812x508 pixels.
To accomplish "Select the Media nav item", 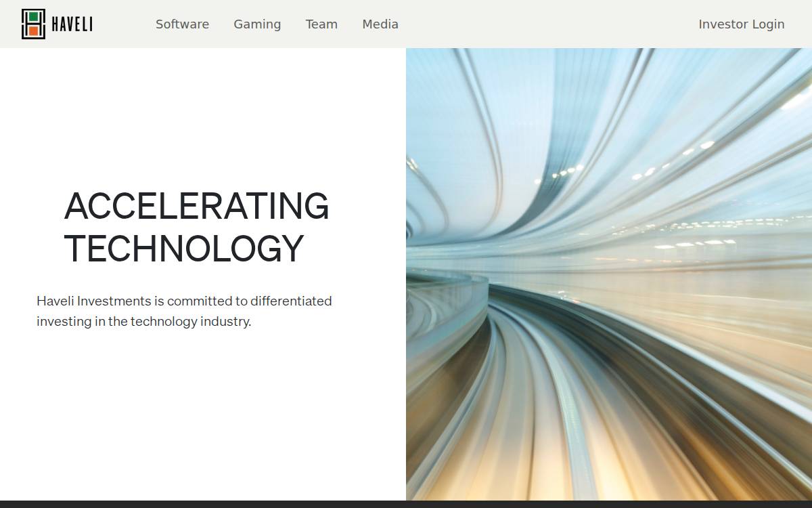I will [x=380, y=24].
